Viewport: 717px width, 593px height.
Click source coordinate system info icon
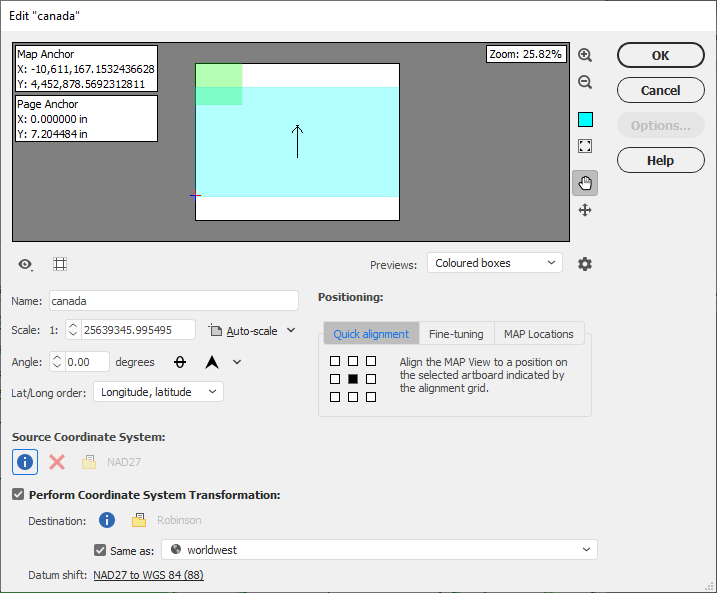point(25,462)
